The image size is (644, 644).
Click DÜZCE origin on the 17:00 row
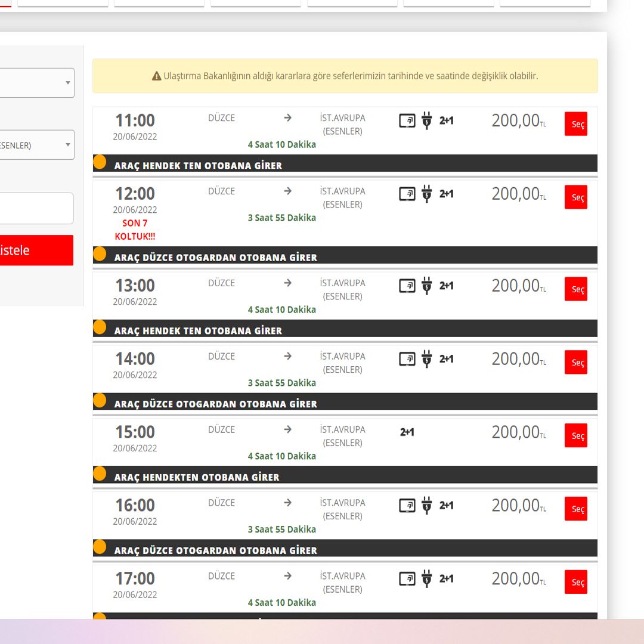221,576
